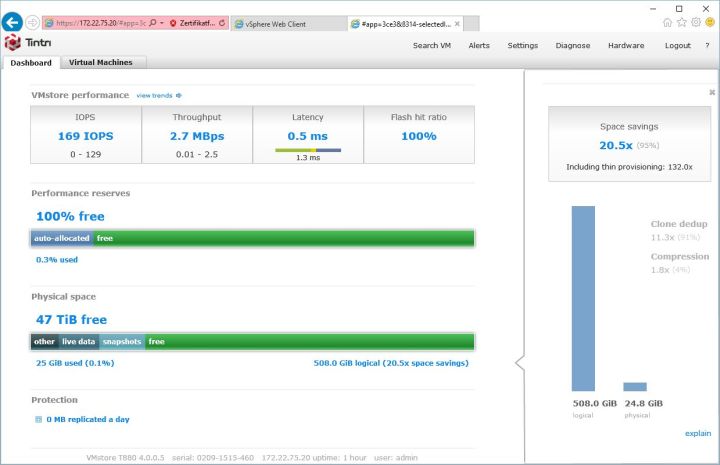720x465 pixels.
Task: Open the browser home icon
Action: (668, 22)
